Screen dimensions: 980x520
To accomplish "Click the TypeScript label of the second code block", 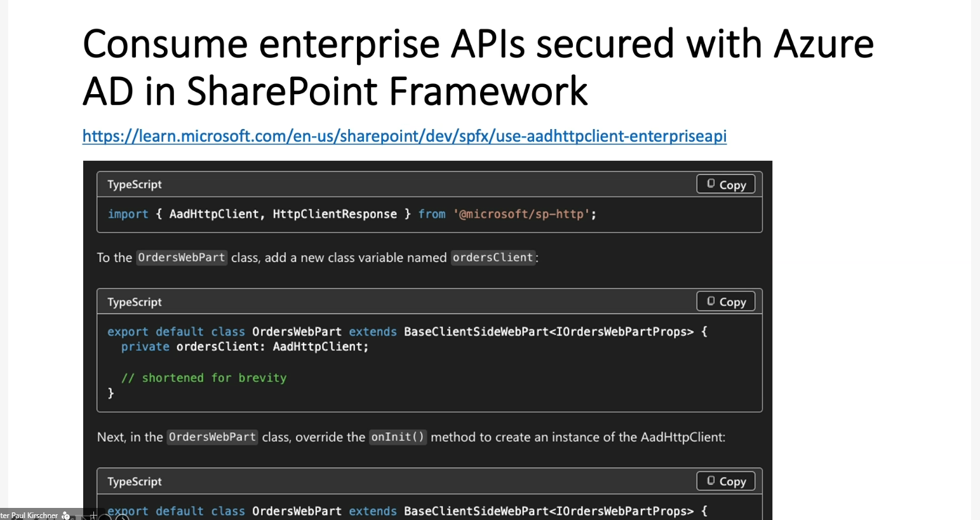I will pos(135,302).
